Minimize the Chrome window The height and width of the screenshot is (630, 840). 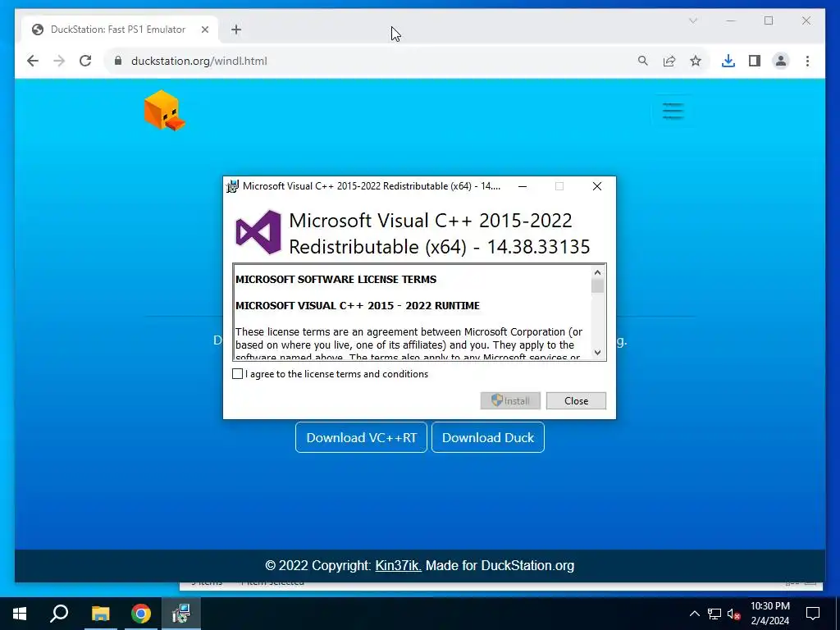731,21
